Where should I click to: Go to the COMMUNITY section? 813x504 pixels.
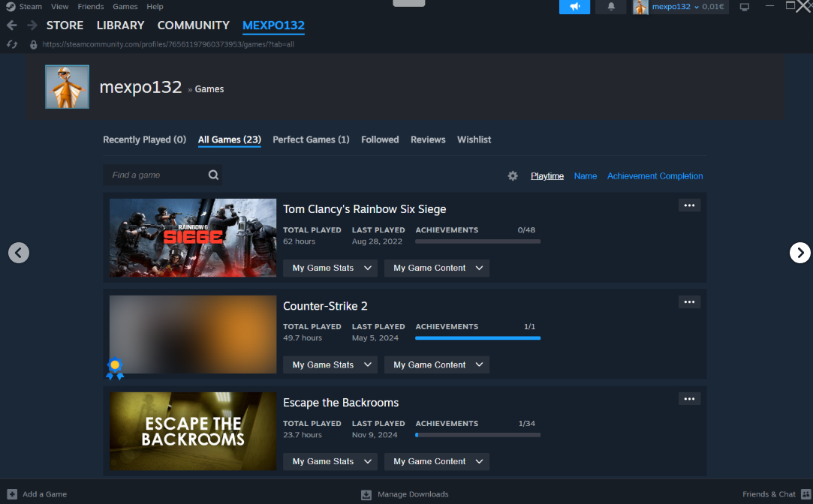[194, 25]
